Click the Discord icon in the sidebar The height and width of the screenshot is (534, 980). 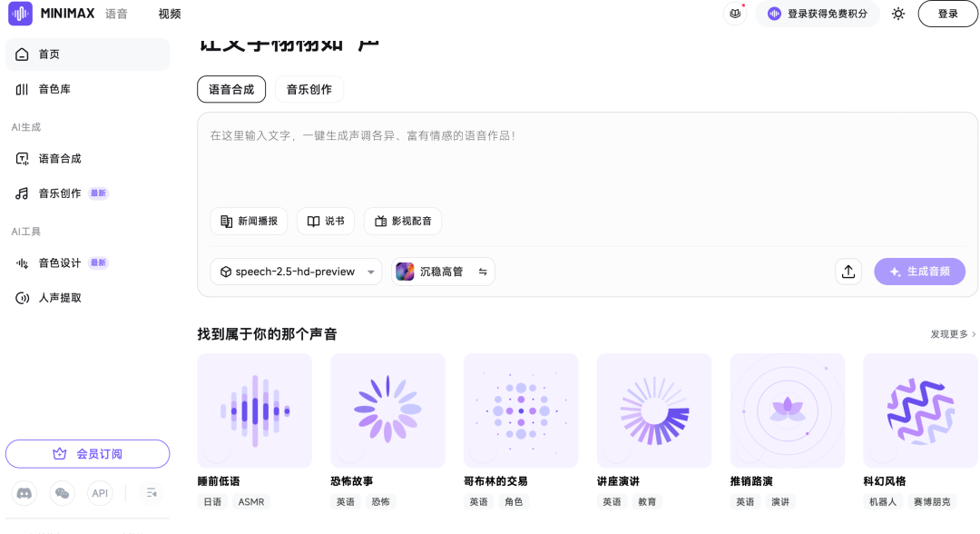(x=24, y=493)
